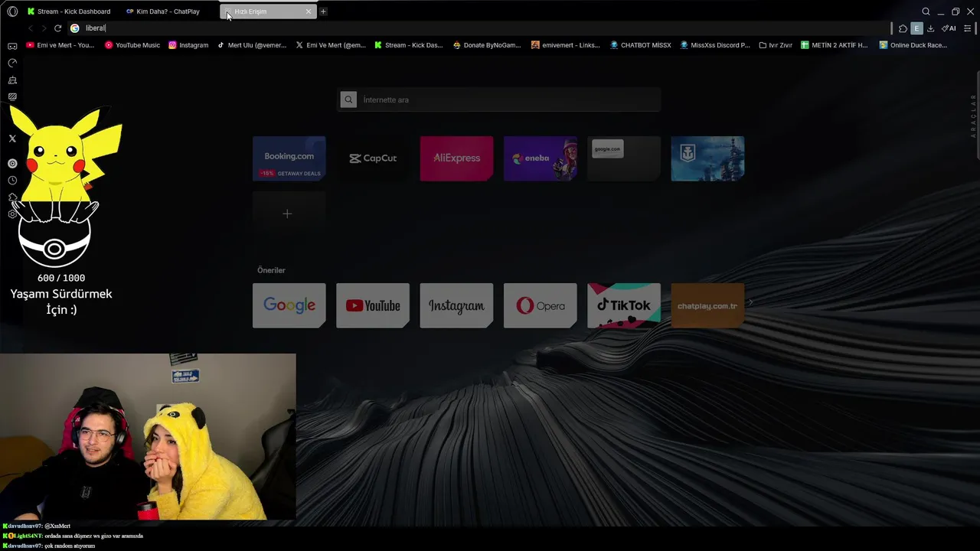Open the CapCut speed dial tile
Screen dimensions: 980x551
[373, 158]
